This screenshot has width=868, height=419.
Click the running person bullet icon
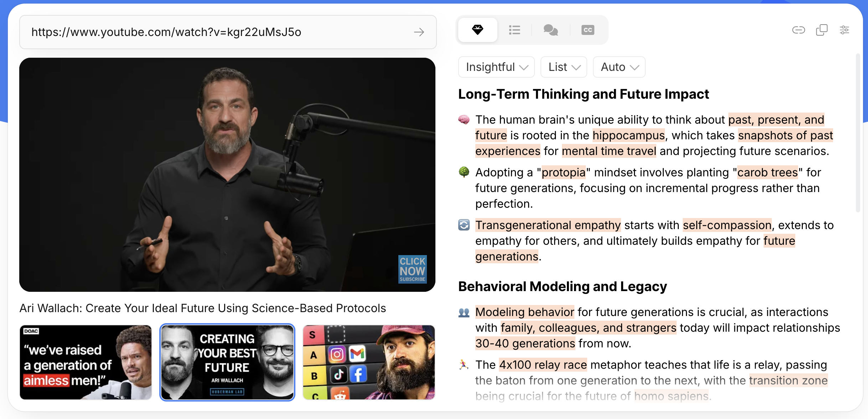click(x=464, y=364)
